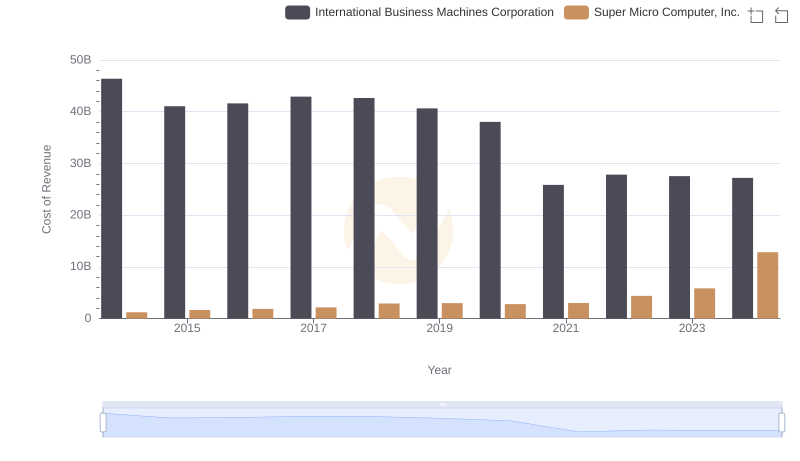Screen dimensions: 800x461
Task: Click the 40B y-axis label
Action: (x=81, y=112)
